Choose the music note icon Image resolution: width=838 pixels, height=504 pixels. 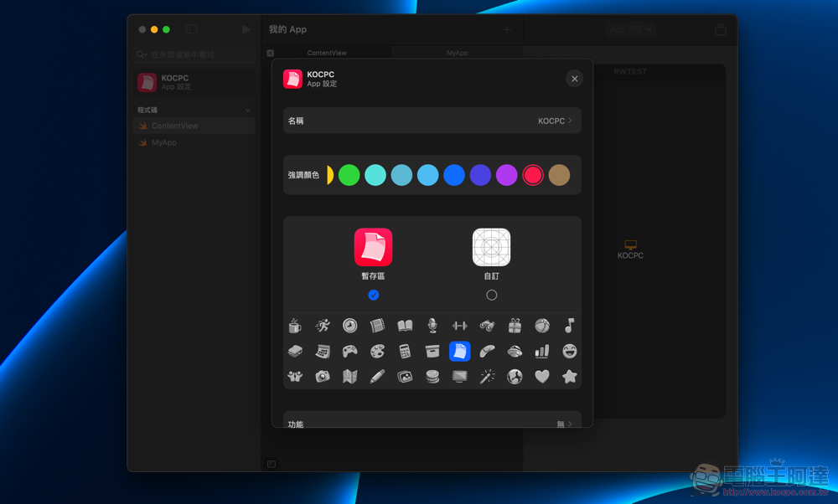(x=569, y=326)
